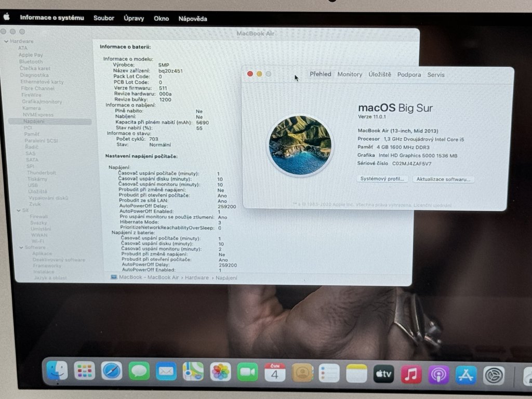The height and width of the screenshot is (399, 532).
Task: Launch Music from the Dock
Action: [411, 375]
